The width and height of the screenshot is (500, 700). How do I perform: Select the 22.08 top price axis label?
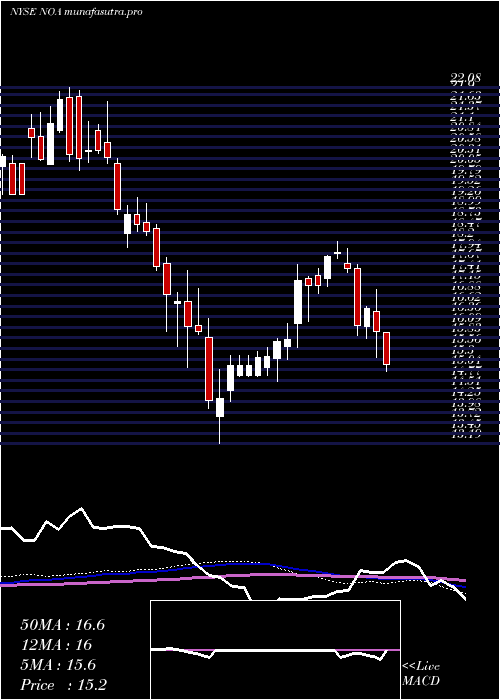point(465,79)
